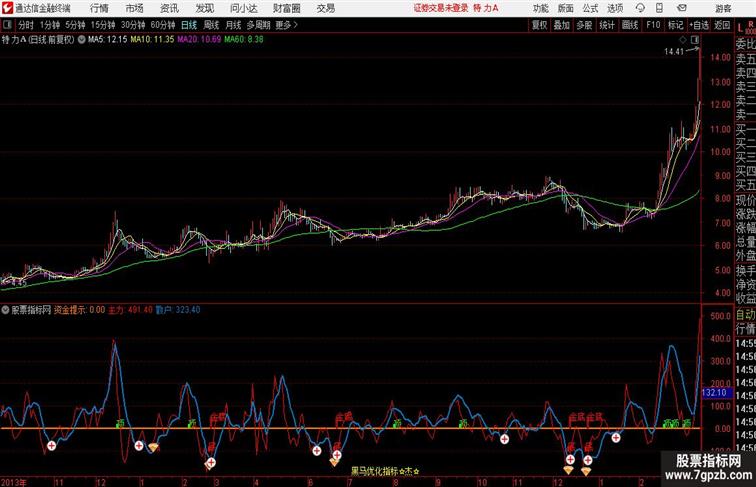756x487 pixels.
Task: Open the F10 company info button
Action: coord(653,25)
